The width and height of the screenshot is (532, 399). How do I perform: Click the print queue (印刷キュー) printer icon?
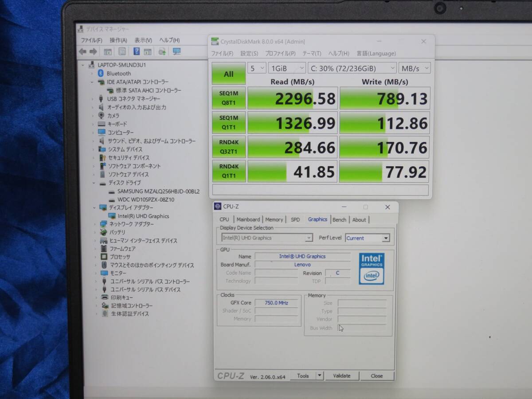tap(105, 297)
